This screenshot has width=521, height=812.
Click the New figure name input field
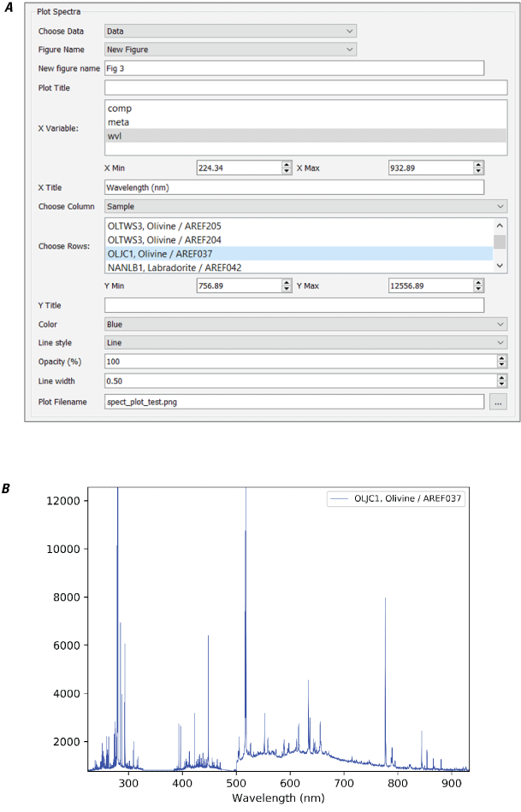tap(293, 68)
